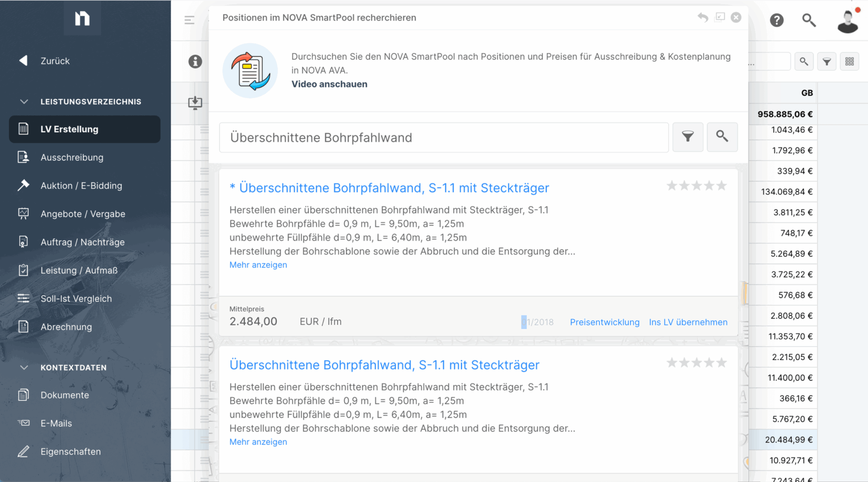This screenshot has width=868, height=482.
Task: Rate first result with the first star
Action: (672, 186)
